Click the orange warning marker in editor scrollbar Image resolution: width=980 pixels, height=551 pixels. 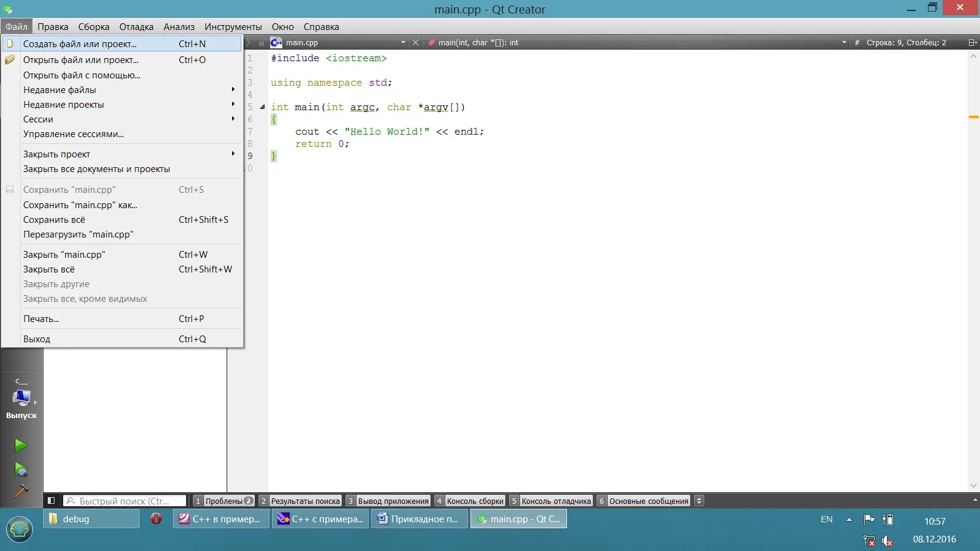tap(974, 117)
